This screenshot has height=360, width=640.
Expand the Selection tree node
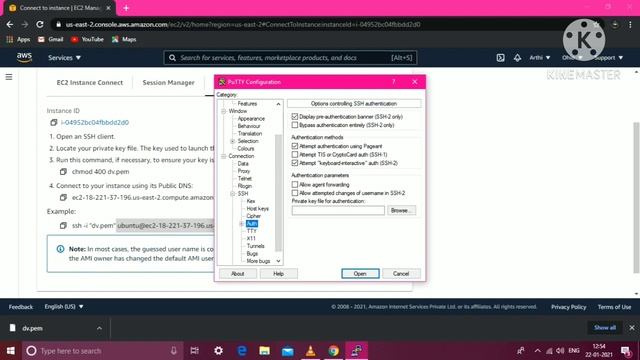(233, 141)
